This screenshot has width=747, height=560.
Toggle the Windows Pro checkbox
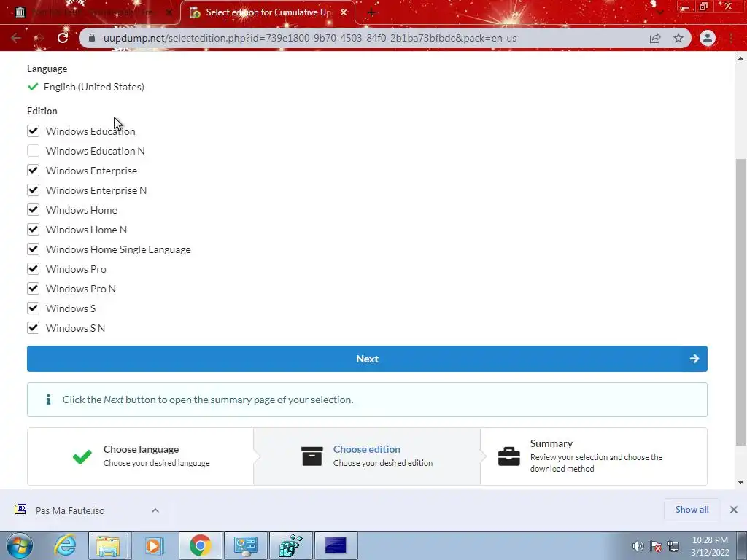(33, 268)
